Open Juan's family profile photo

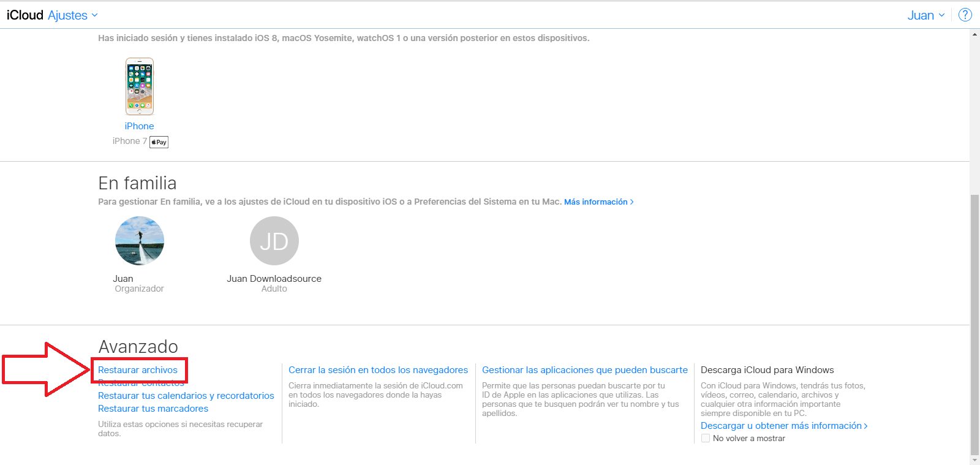click(140, 241)
